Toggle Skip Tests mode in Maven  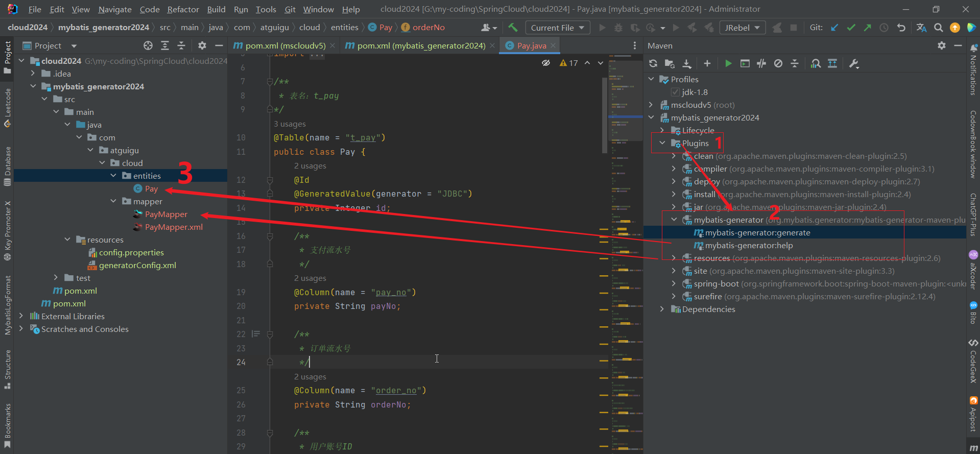[x=778, y=63]
